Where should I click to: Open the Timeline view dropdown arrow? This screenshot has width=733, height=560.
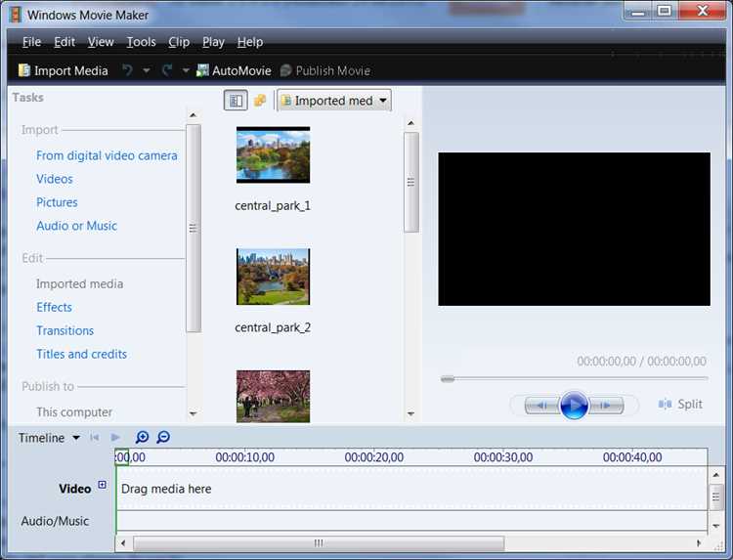tap(75, 438)
